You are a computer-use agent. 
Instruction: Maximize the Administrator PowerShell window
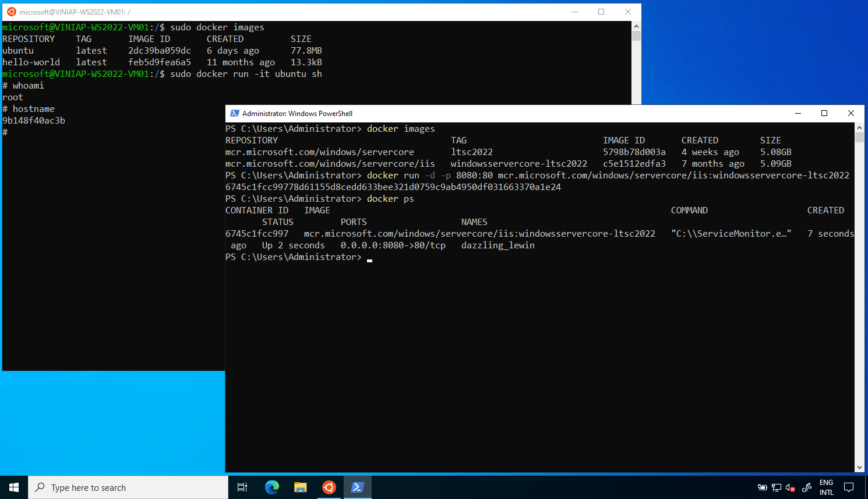click(x=824, y=113)
